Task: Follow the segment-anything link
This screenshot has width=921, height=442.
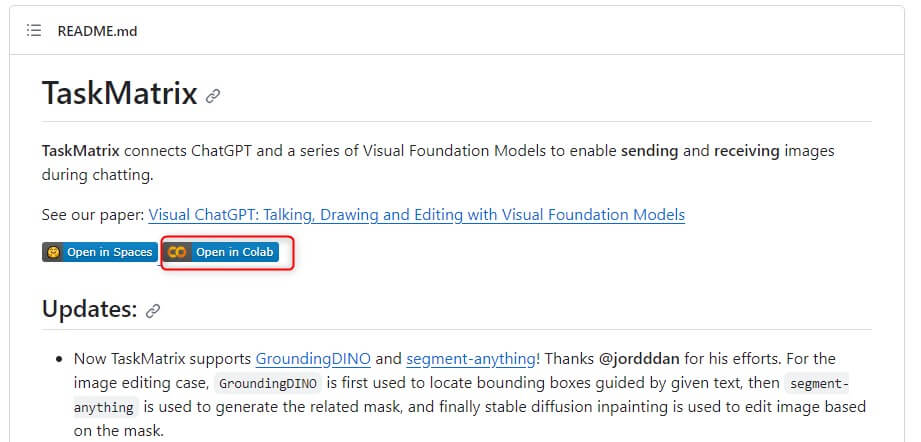Action: [471, 359]
